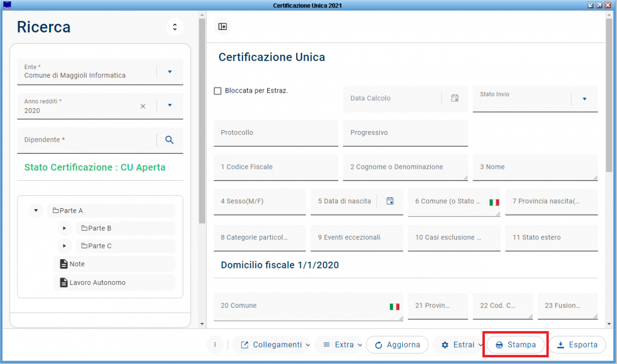Viewport: 617px width, 364px height.
Task: Click the 3 Nome field
Action: (x=535, y=167)
